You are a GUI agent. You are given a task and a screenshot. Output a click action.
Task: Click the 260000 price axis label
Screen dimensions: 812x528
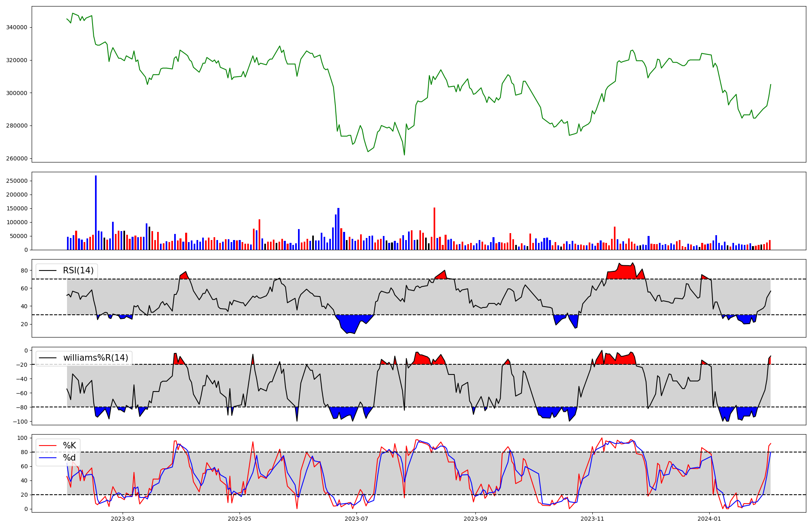[x=17, y=159]
